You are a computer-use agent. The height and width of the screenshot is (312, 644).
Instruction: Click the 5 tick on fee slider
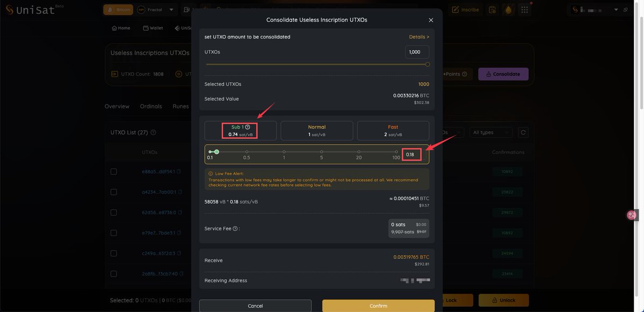[321, 152]
